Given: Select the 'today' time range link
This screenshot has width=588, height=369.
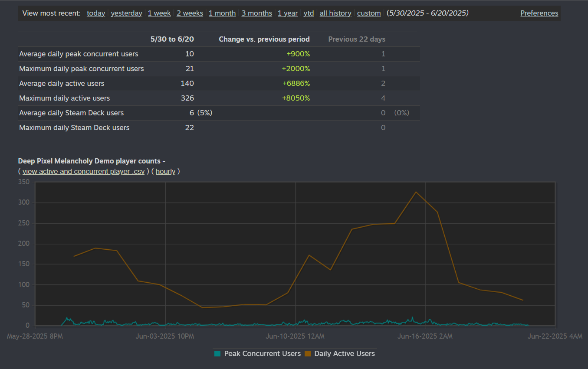Looking at the screenshot, I should coord(96,13).
